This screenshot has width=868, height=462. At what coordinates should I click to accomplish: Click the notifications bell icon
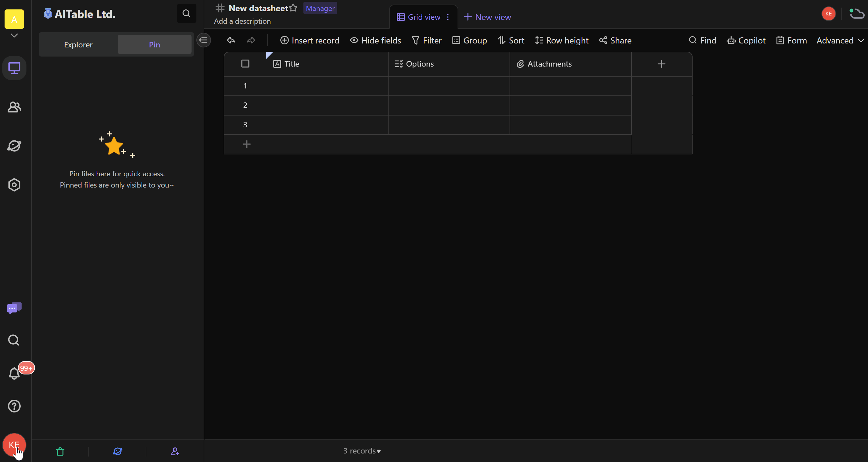[x=14, y=372]
